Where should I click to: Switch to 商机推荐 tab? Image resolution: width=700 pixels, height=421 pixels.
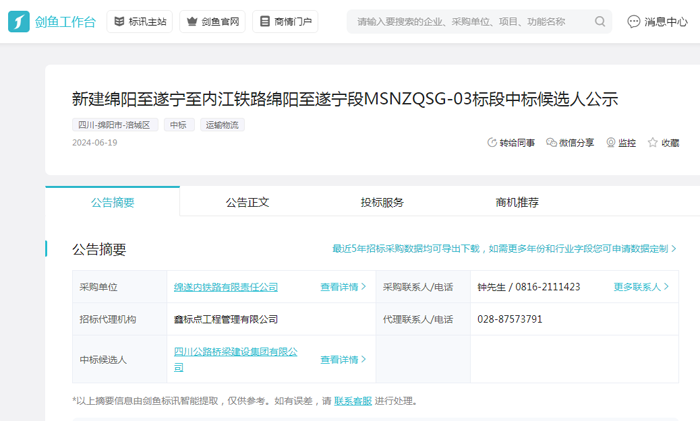point(517,202)
